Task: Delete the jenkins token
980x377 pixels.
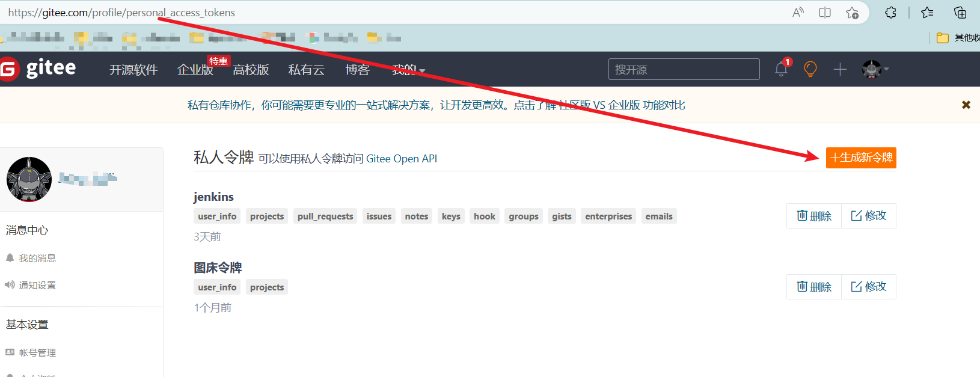Action: (814, 216)
